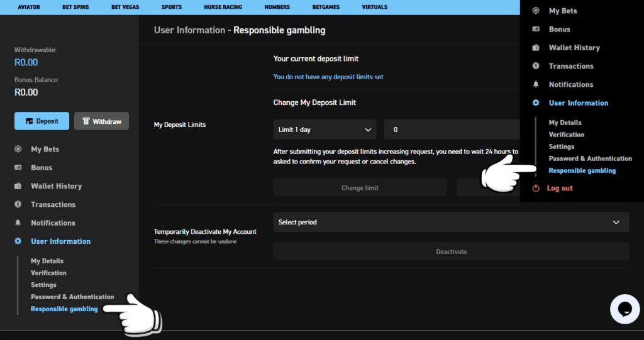Open Verification in dropdown menu
The height and width of the screenshot is (340, 644).
point(567,134)
